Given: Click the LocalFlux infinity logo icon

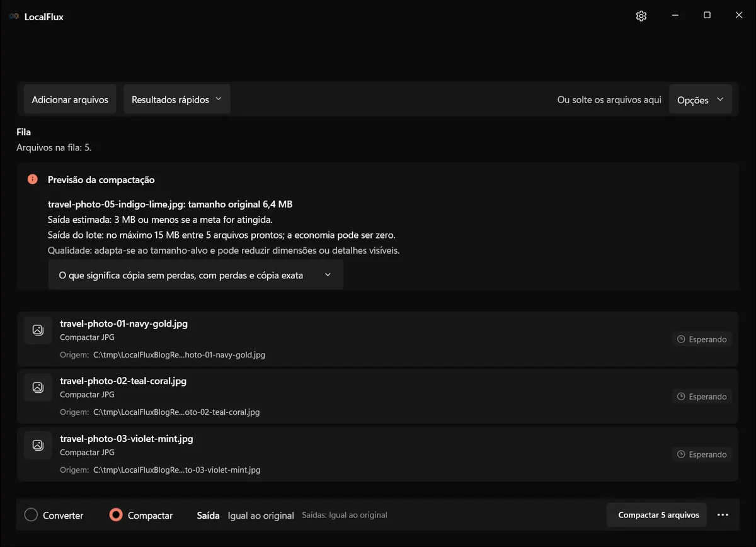Looking at the screenshot, I should (14, 16).
